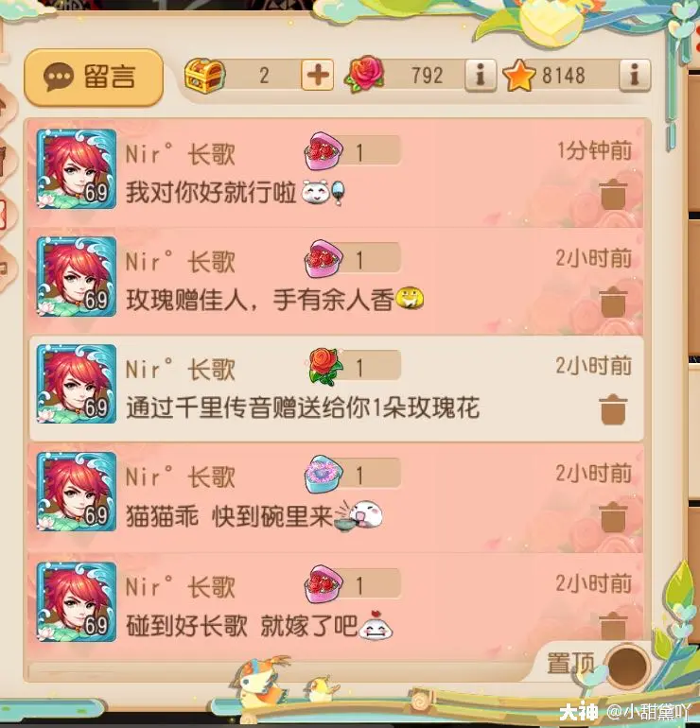Click the treasure chest icon
Viewport: 700px width, 728px height.
pyautogui.click(x=204, y=76)
